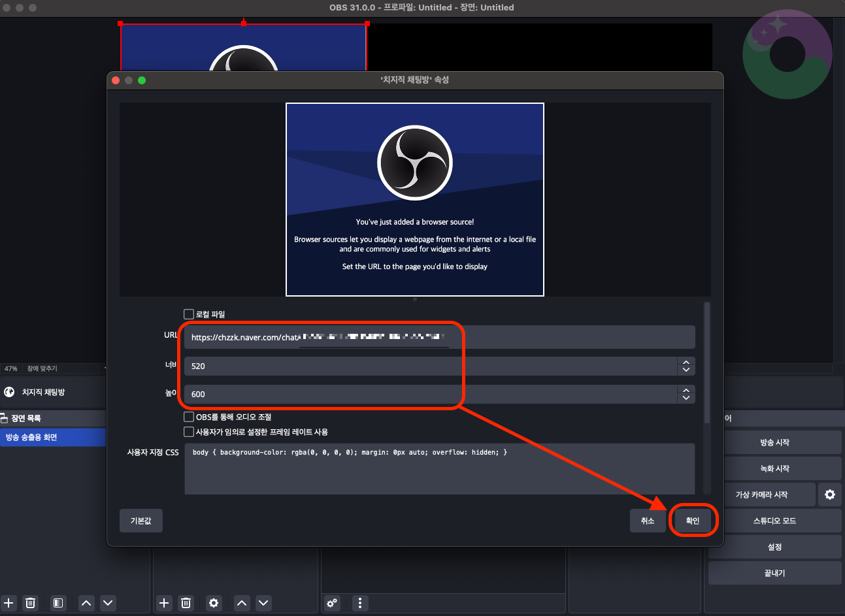Move source up with sources up-arrow icon

coord(242,603)
